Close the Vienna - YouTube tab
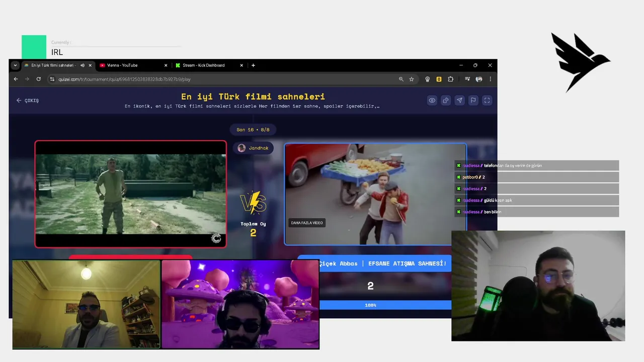The height and width of the screenshot is (362, 644). coord(166,65)
